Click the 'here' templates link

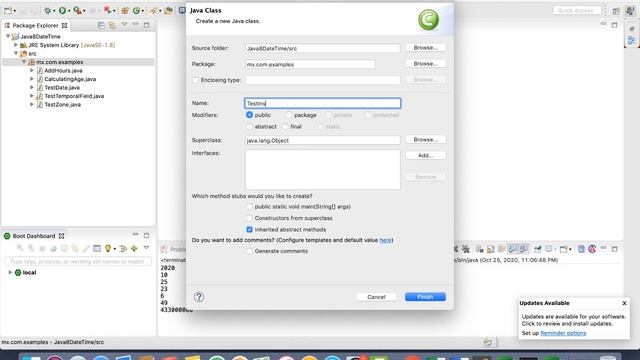pos(385,240)
